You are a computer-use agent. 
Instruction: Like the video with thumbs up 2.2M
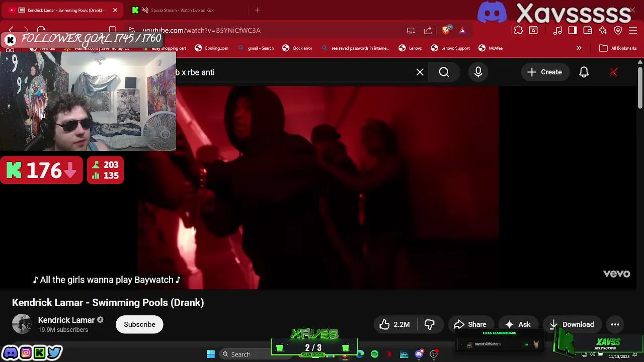pyautogui.click(x=394, y=324)
